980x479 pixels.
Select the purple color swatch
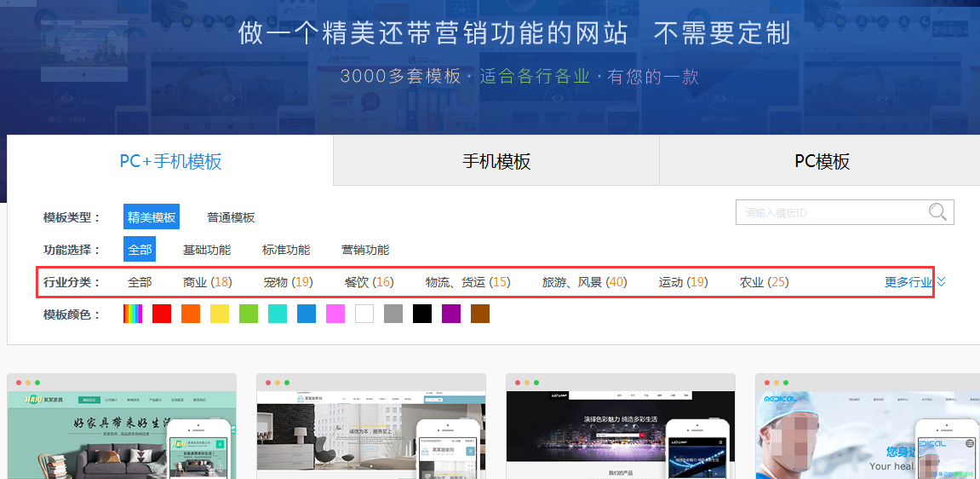point(451,314)
